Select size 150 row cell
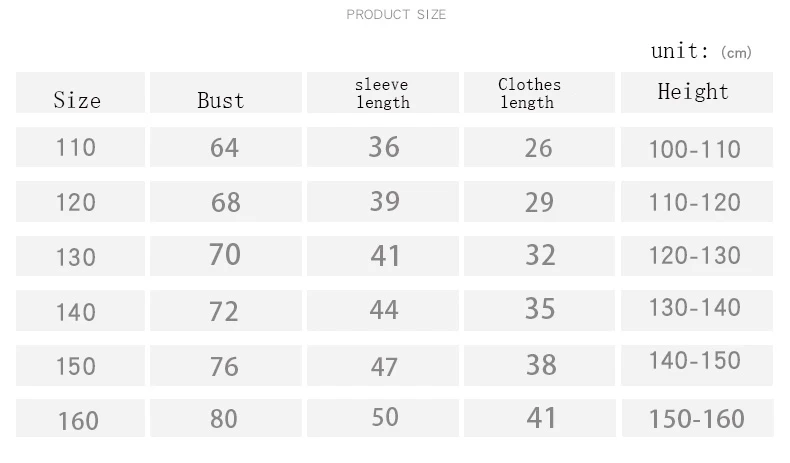This screenshot has width=790, height=463. coord(80,365)
